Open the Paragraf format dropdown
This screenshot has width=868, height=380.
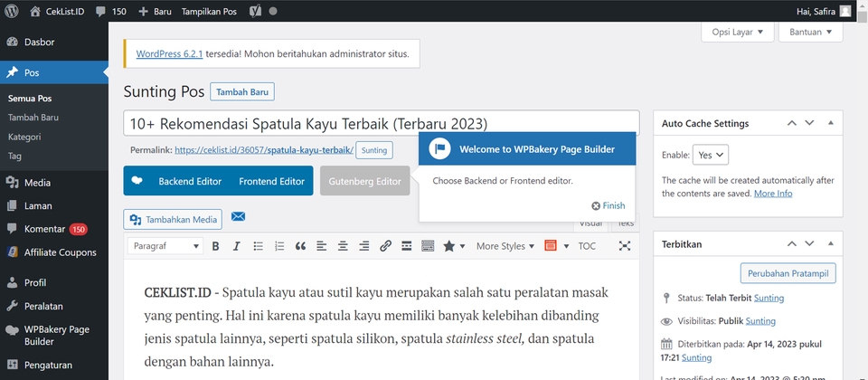[x=165, y=246]
